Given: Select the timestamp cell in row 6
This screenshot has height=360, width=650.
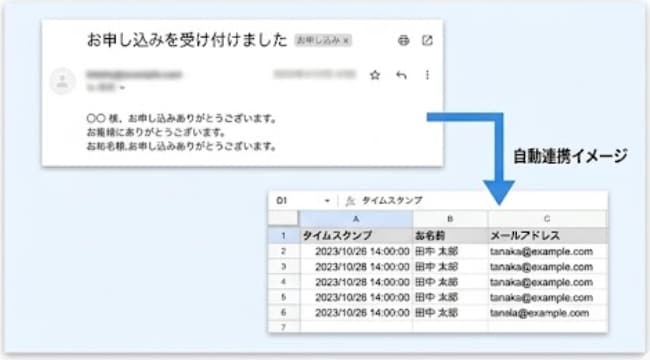Looking at the screenshot, I should [x=356, y=312].
